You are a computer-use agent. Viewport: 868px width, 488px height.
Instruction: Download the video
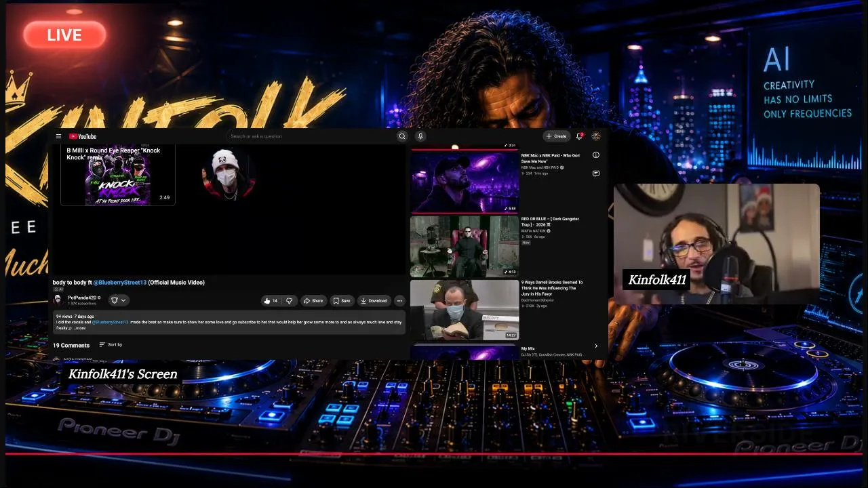[374, 300]
